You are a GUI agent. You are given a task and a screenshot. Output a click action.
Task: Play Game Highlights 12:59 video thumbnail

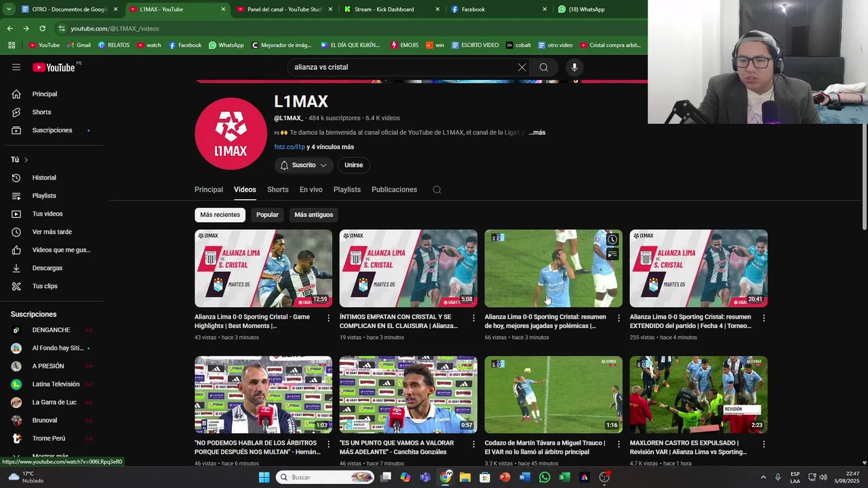tap(263, 268)
